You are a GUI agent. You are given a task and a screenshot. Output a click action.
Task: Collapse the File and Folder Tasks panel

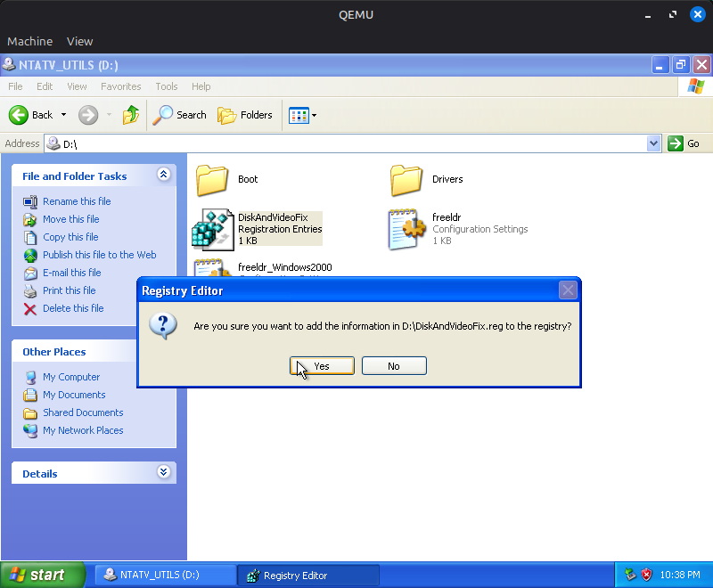coord(163,175)
